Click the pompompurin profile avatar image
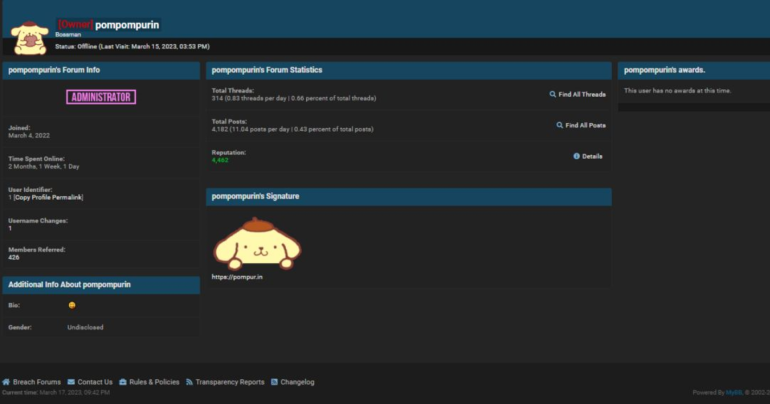770x404 pixels. (x=29, y=36)
